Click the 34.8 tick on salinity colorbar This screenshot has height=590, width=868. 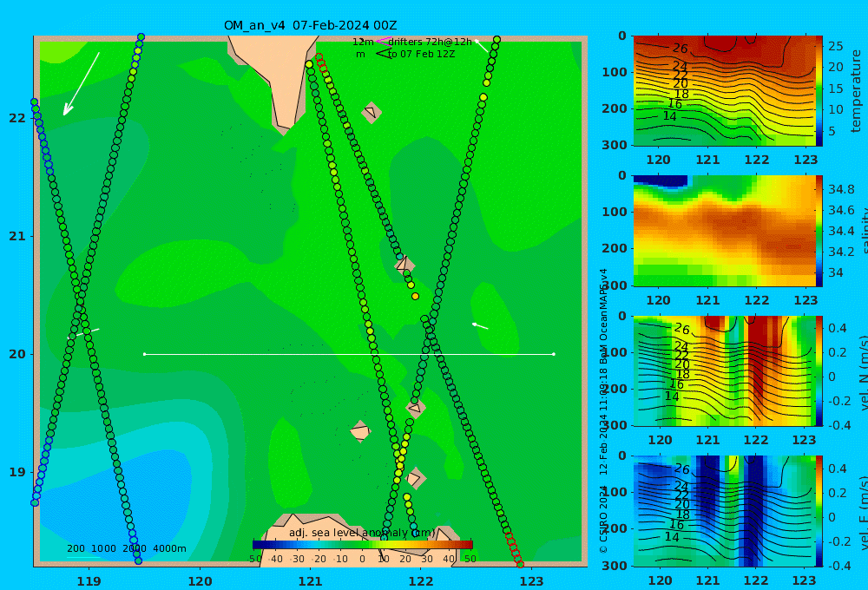[x=841, y=189]
